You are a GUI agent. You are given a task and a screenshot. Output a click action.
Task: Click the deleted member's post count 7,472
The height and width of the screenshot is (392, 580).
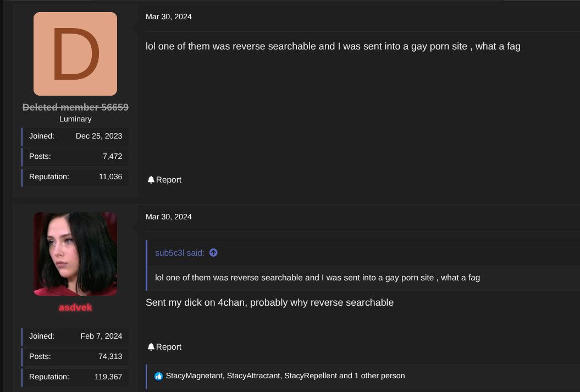click(x=112, y=156)
